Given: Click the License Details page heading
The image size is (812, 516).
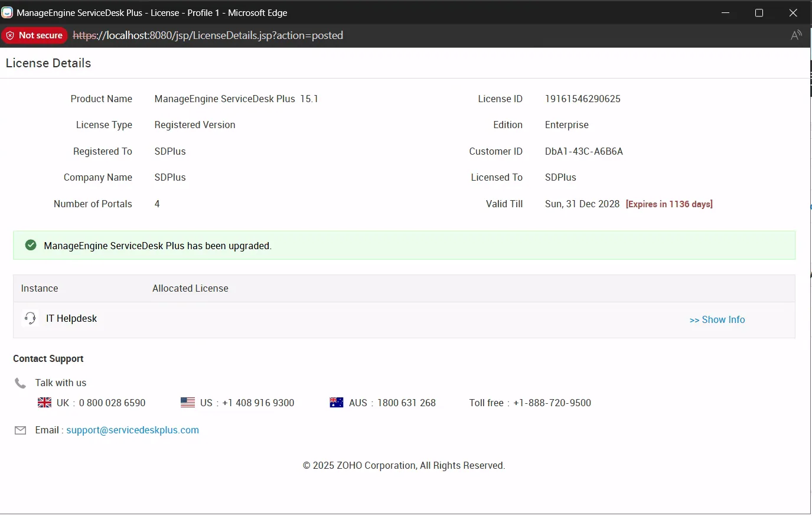Looking at the screenshot, I should coord(48,63).
